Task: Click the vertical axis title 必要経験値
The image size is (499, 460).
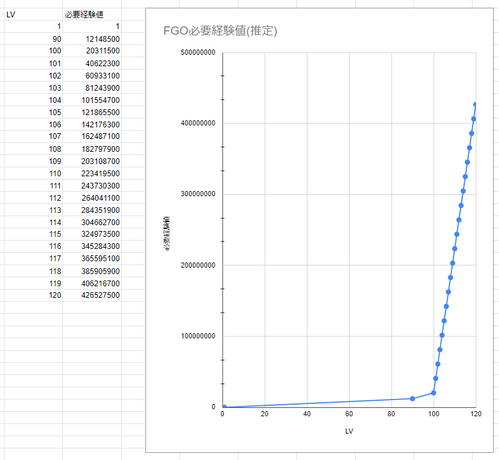Action: (166, 233)
